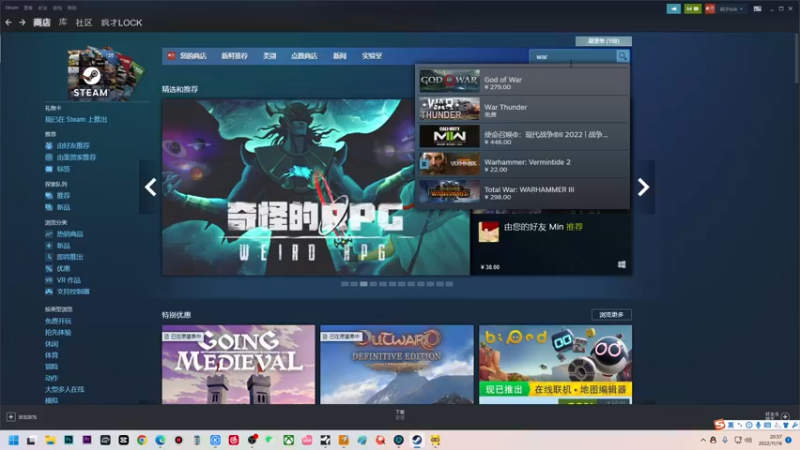This screenshot has width=800, height=450.
Task: Open the biped special offer card
Action: [x=555, y=365]
